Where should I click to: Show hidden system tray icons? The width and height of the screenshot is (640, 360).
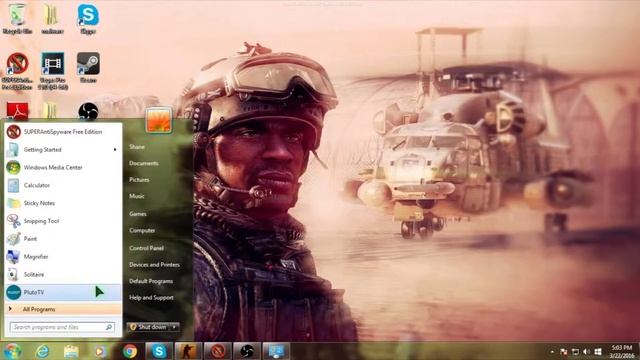552,351
